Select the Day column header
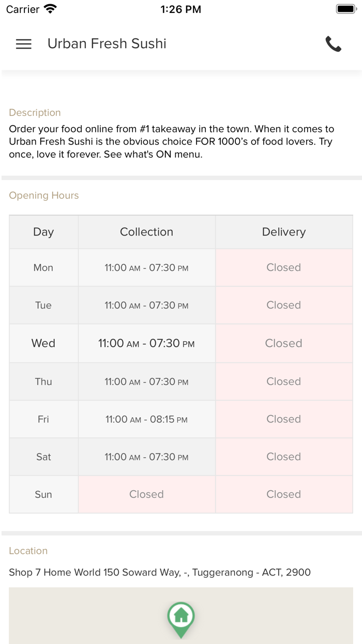The width and height of the screenshot is (362, 644). (x=43, y=232)
